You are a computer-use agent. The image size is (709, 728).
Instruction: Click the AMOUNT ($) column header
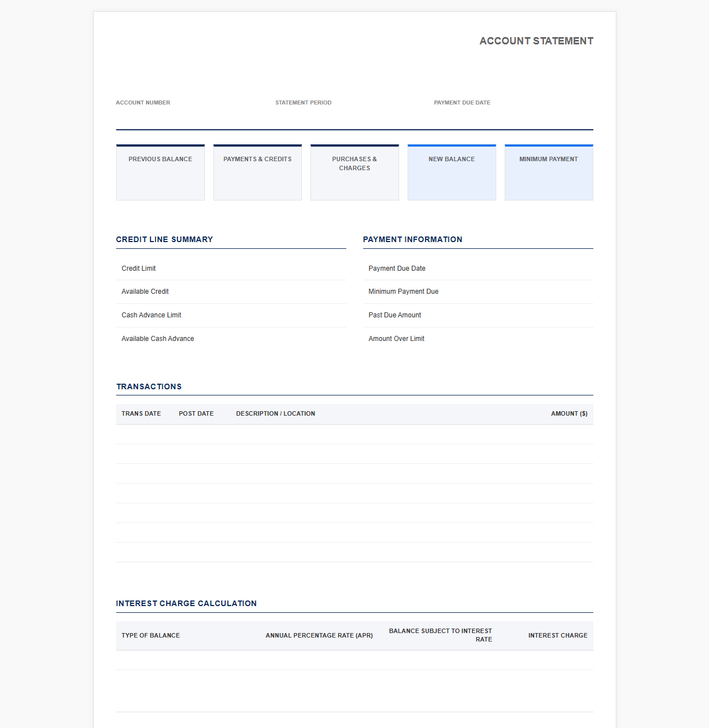[x=569, y=413]
